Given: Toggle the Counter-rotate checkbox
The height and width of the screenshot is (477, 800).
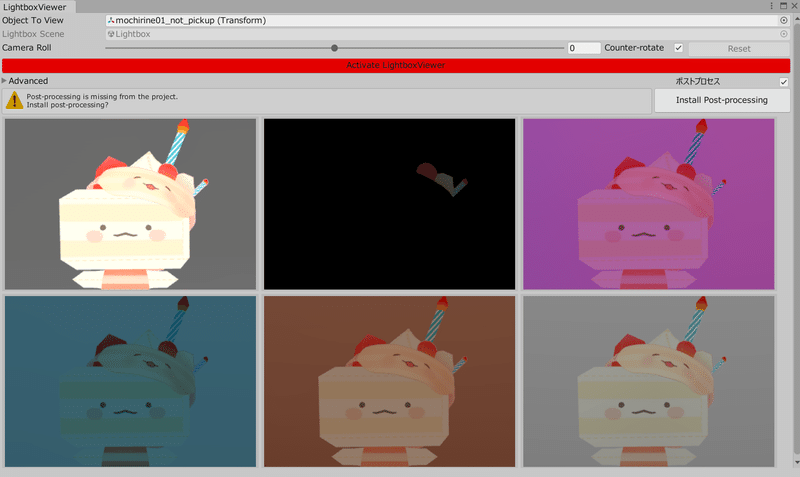Looking at the screenshot, I should [x=679, y=48].
